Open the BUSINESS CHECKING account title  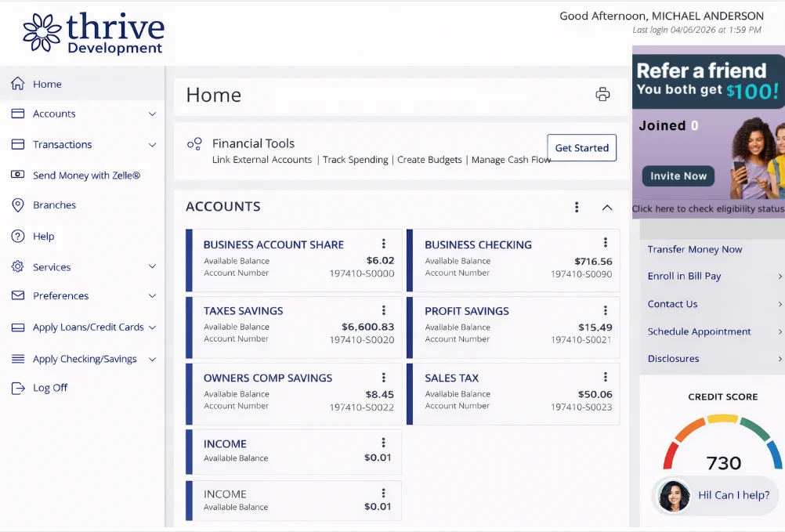pos(478,244)
